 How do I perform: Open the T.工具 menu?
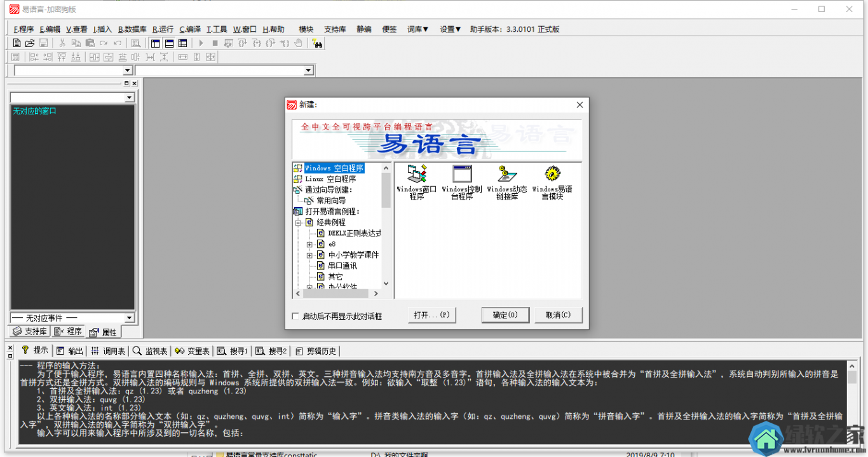pyautogui.click(x=217, y=29)
